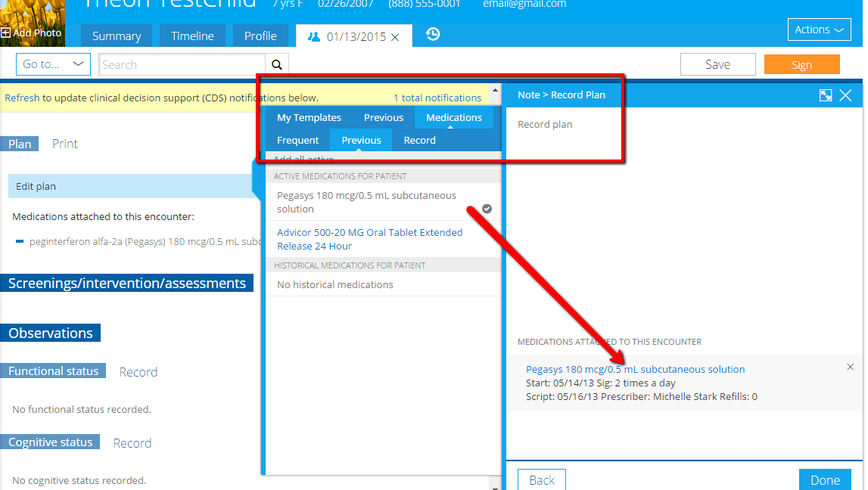Open the Actions dropdown
The width and height of the screenshot is (868, 490).
pos(819,29)
